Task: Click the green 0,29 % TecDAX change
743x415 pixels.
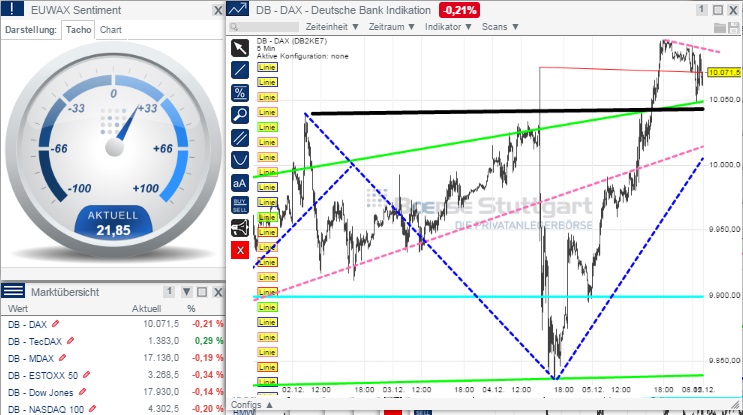Action: pyautogui.click(x=209, y=341)
